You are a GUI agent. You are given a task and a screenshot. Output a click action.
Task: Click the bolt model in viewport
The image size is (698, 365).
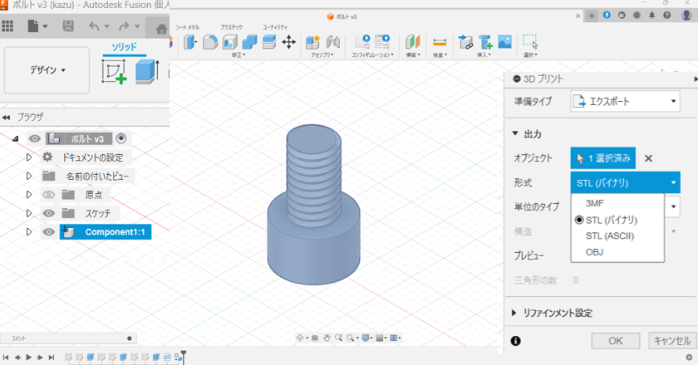point(313,205)
